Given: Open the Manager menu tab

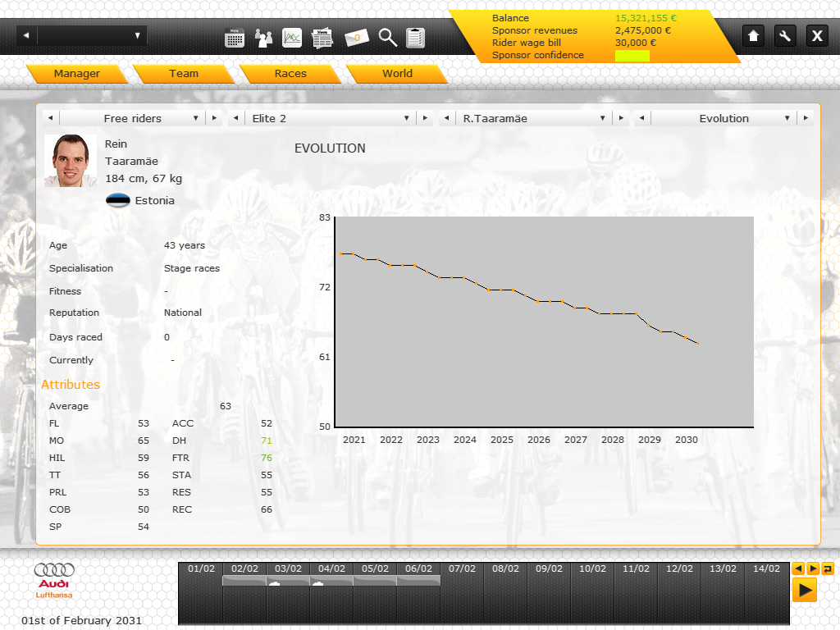Looking at the screenshot, I should pos(76,74).
